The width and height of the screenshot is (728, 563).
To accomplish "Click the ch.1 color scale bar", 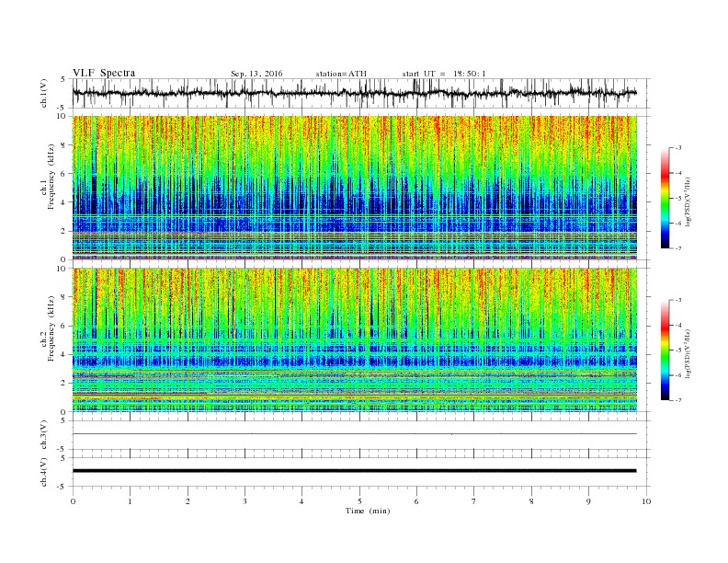I will [x=665, y=199].
